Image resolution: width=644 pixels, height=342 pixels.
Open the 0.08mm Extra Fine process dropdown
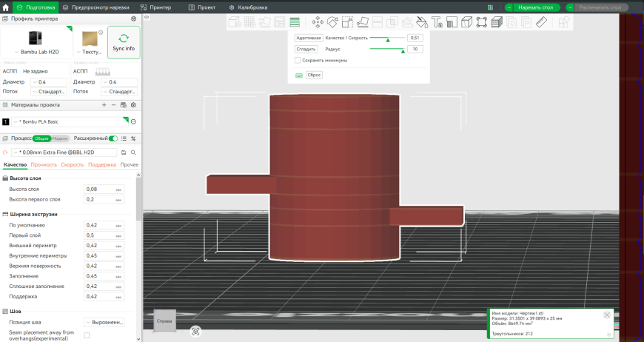pyautogui.click(x=64, y=152)
